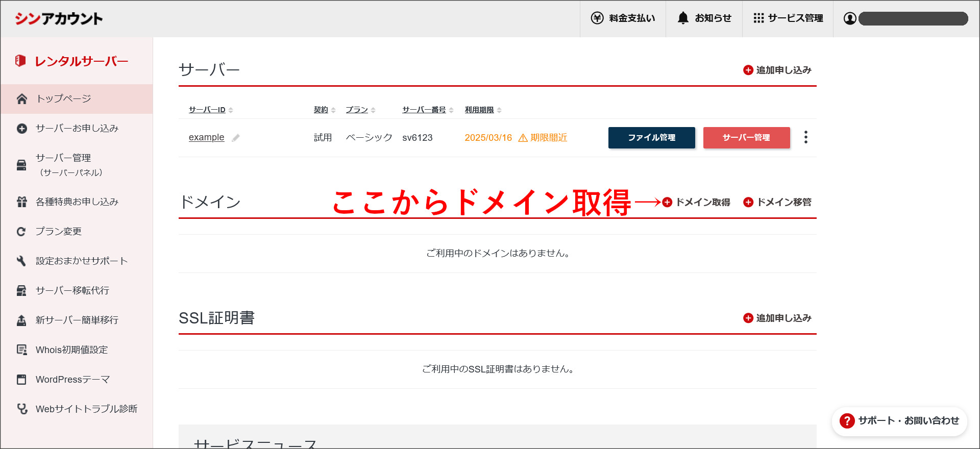Click stethoscope icon beside Webサイトトラブル診断

point(22,409)
